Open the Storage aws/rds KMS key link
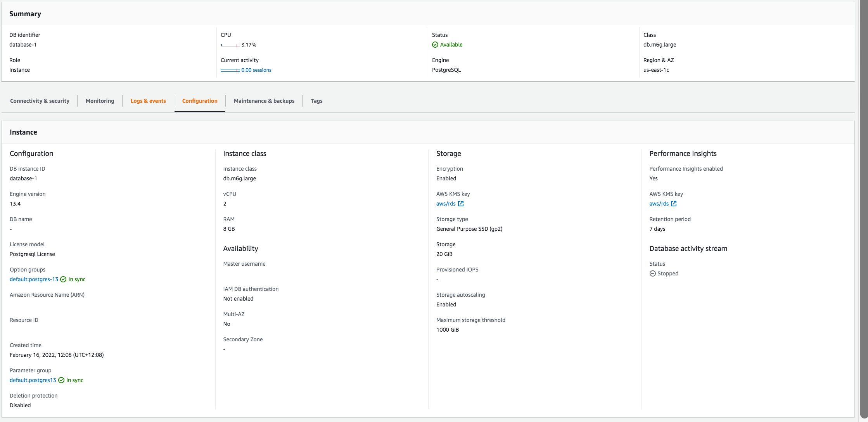 [446, 204]
